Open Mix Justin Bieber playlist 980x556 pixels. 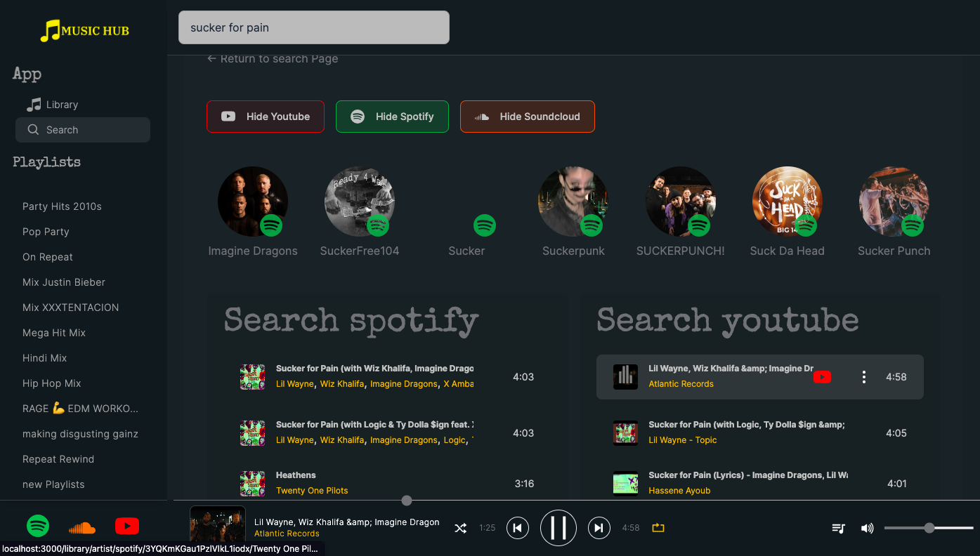pyautogui.click(x=64, y=282)
